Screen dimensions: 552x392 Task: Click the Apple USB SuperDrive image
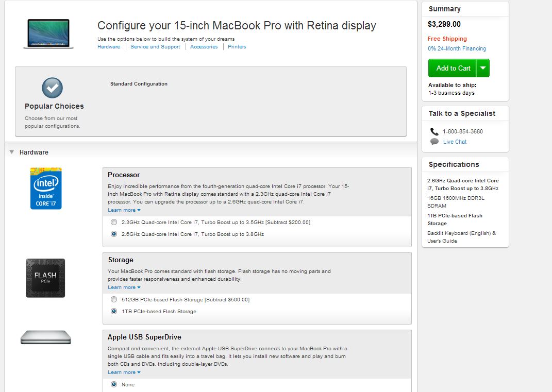pyautogui.click(x=46, y=337)
